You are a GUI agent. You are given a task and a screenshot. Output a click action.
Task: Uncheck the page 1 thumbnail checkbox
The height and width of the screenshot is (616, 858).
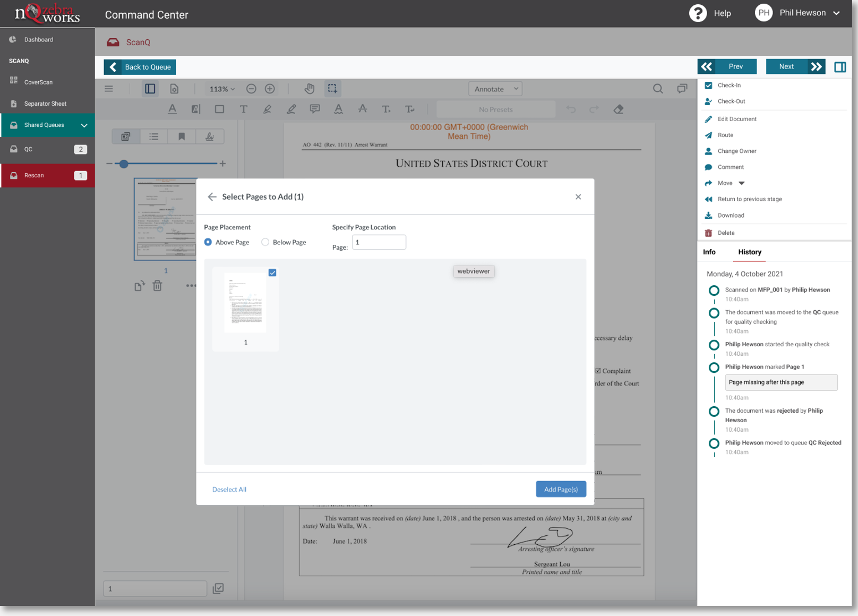272,273
